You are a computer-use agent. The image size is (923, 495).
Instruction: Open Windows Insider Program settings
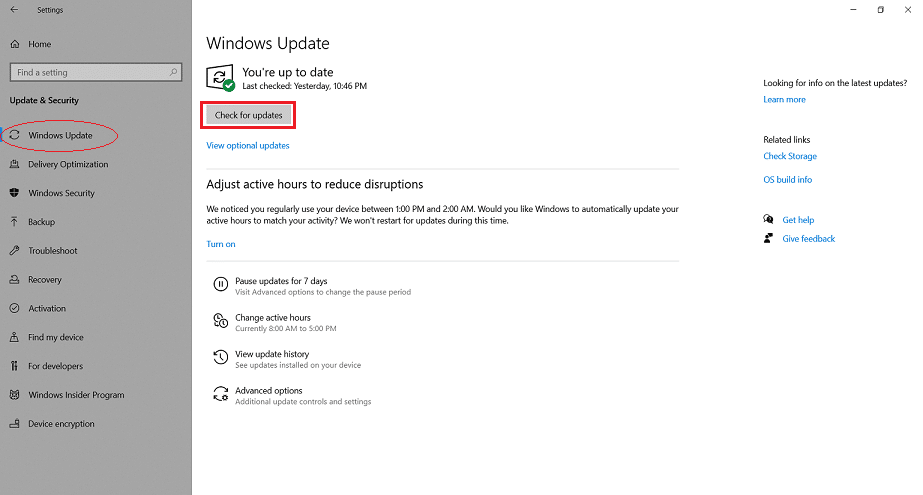[x=76, y=395]
